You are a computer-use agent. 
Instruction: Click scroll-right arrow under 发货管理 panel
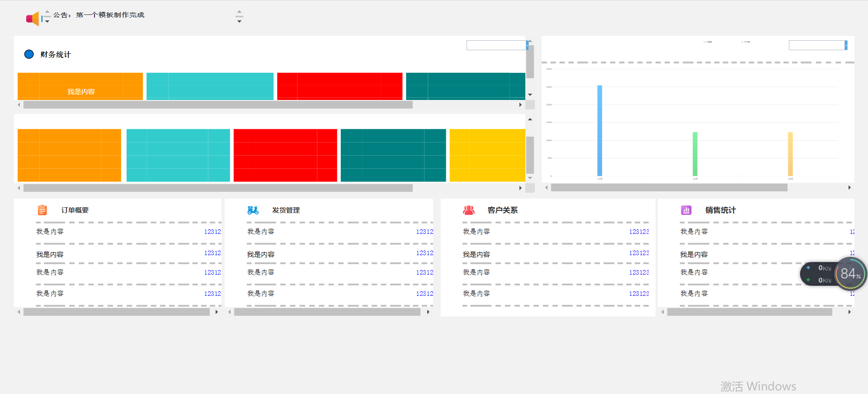(428, 312)
